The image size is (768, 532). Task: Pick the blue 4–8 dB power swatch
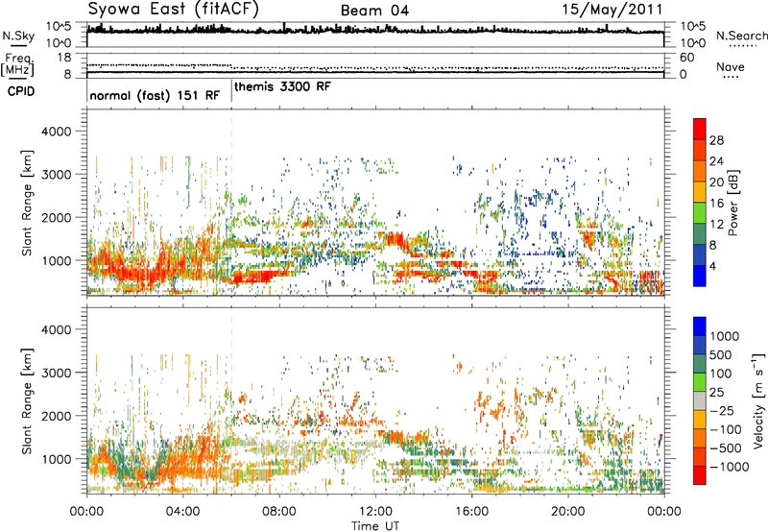pyautogui.click(x=700, y=254)
